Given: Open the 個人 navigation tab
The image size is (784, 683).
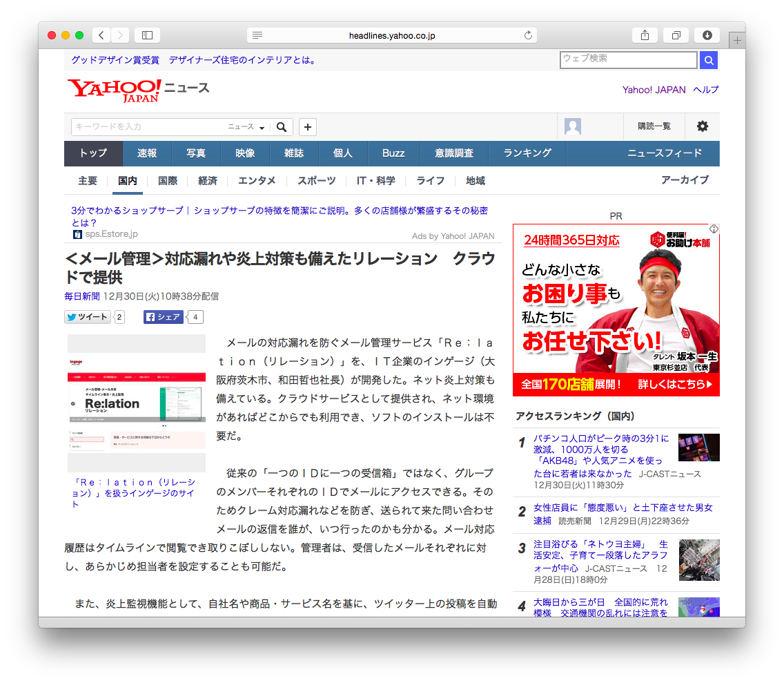Looking at the screenshot, I should pyautogui.click(x=343, y=153).
